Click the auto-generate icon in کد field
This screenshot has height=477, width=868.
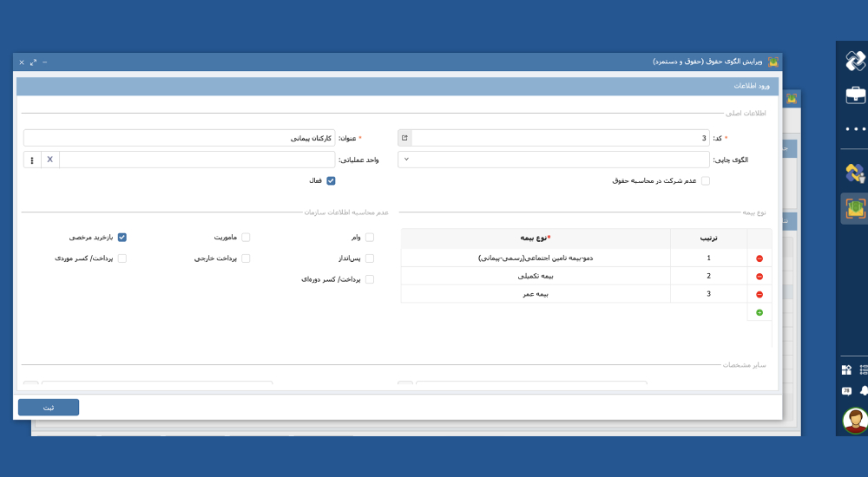[404, 138]
